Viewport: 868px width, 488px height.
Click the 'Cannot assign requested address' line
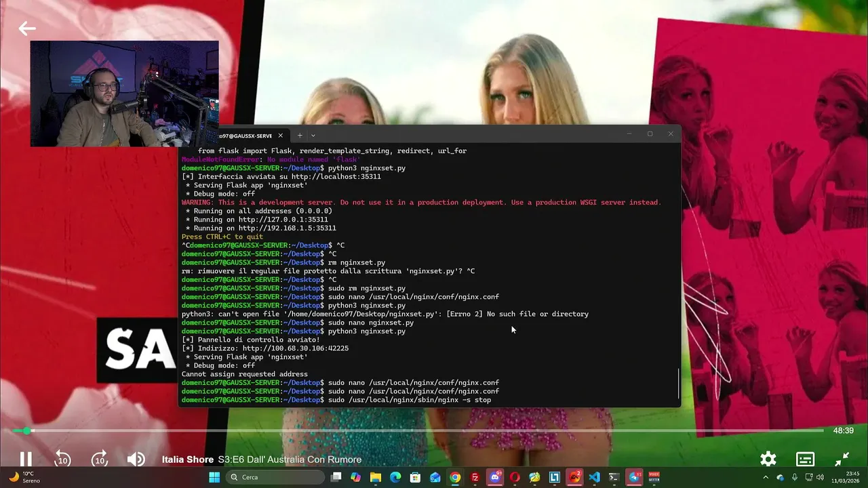coord(245,374)
